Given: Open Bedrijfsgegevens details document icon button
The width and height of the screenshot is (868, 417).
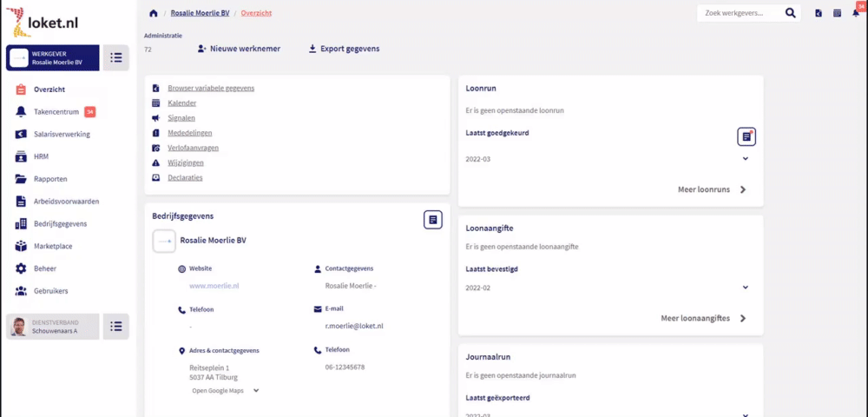Looking at the screenshot, I should [x=433, y=220].
